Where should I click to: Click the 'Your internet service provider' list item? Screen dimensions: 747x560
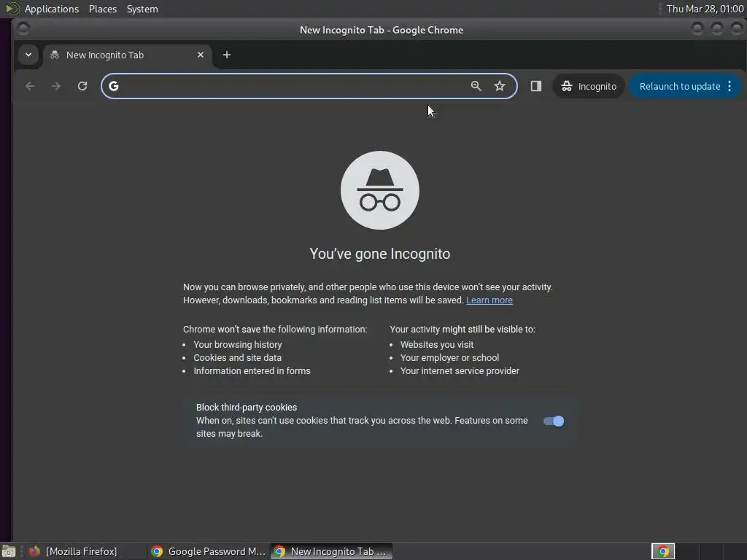(460, 370)
